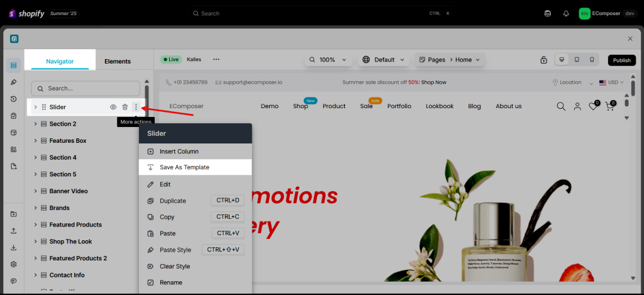The height and width of the screenshot is (295, 644).
Task: Click the EComposer app logo icon
Action: pos(14,39)
